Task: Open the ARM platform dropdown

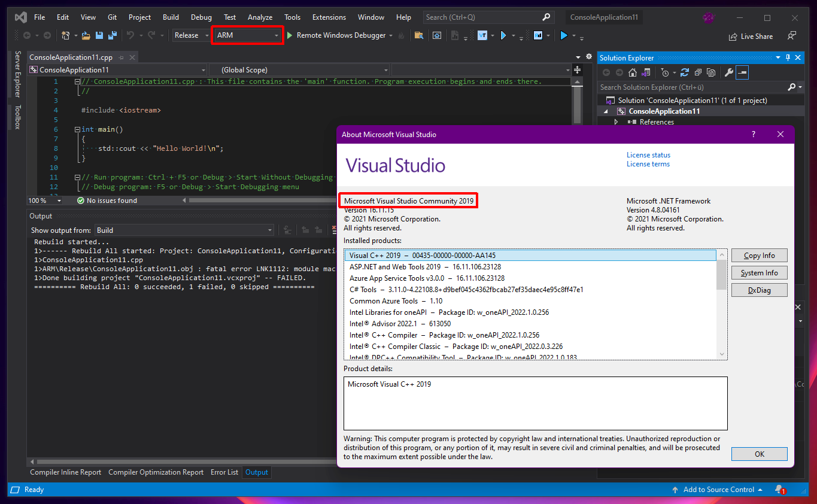Action: pos(248,35)
